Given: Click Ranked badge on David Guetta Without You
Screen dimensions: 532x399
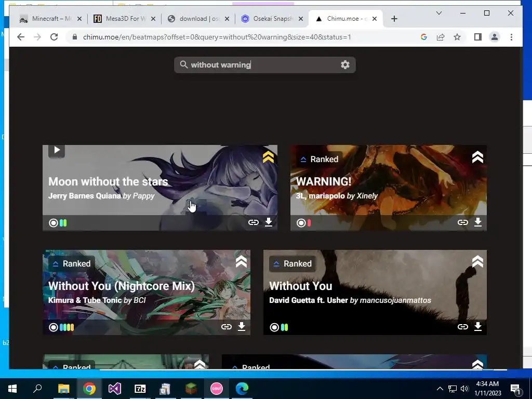Looking at the screenshot, I should coord(292,263).
